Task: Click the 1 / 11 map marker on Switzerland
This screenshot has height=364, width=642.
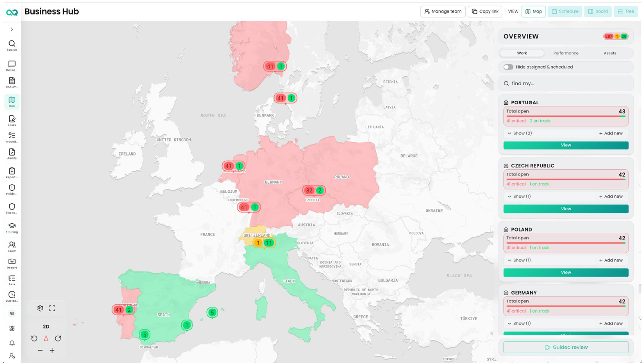Action: pos(263,243)
